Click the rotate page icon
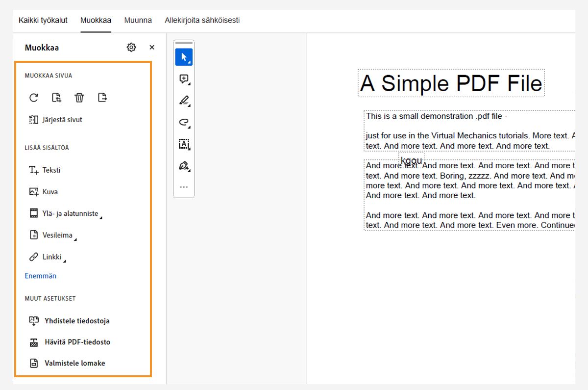 pos(34,98)
